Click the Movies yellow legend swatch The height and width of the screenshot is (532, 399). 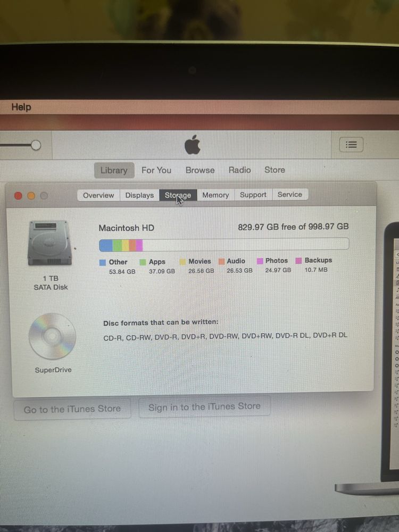click(x=182, y=262)
